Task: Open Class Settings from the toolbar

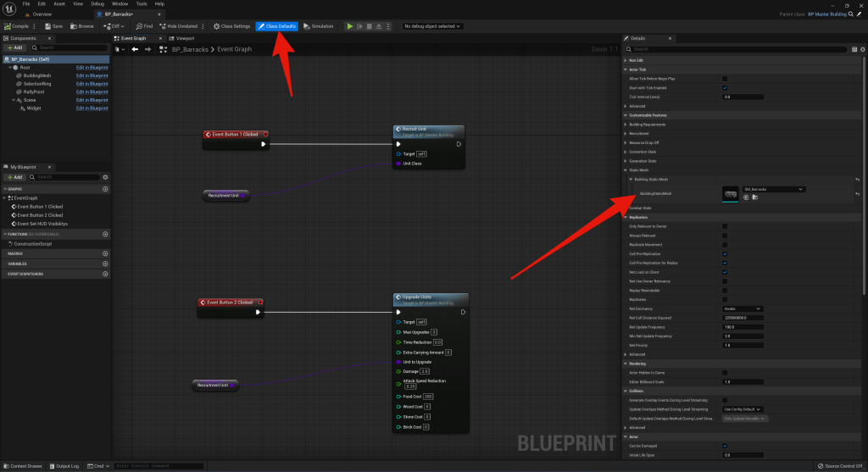Action: (x=231, y=26)
